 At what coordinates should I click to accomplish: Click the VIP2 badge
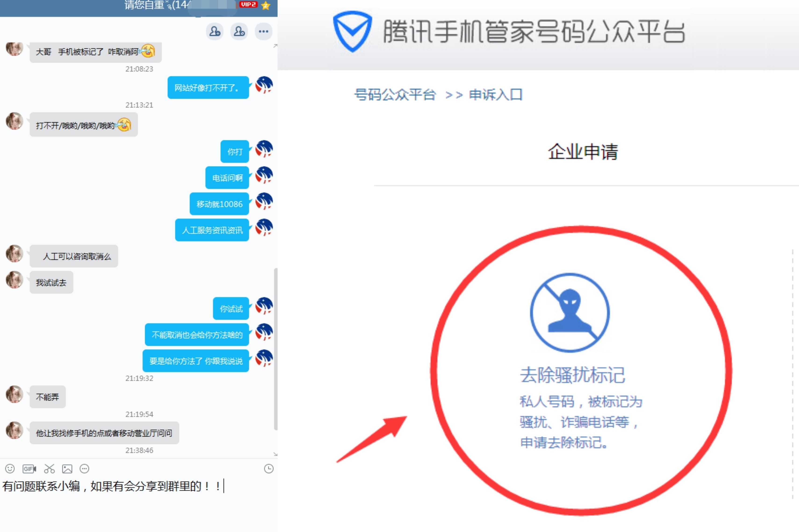pyautogui.click(x=248, y=4)
